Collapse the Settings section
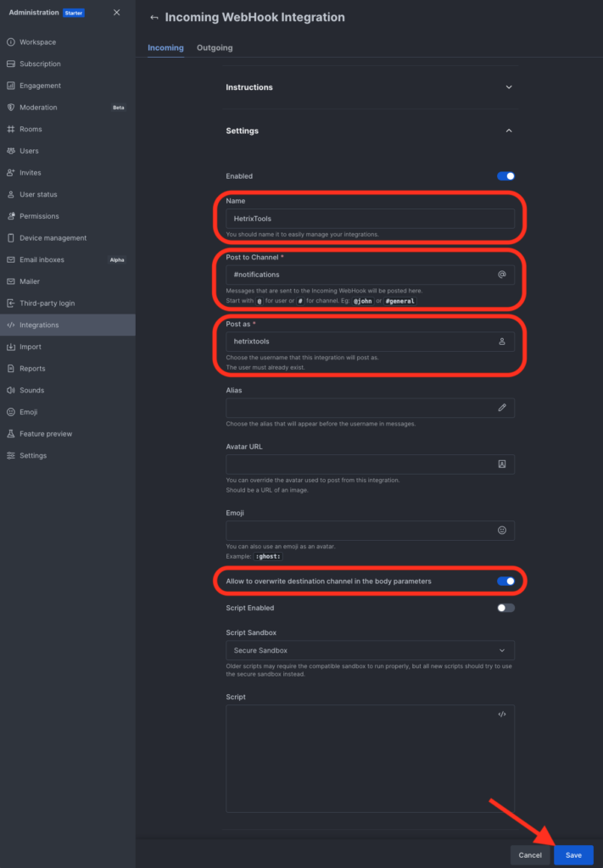Viewport: 603px width, 868px height. [508, 131]
